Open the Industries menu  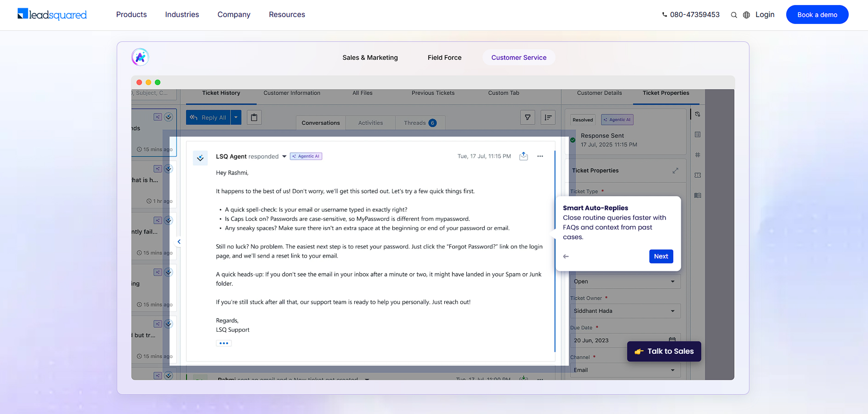[182, 15]
